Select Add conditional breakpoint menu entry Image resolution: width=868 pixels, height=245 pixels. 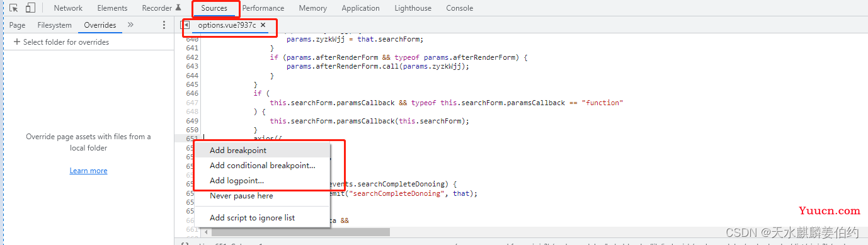point(262,166)
